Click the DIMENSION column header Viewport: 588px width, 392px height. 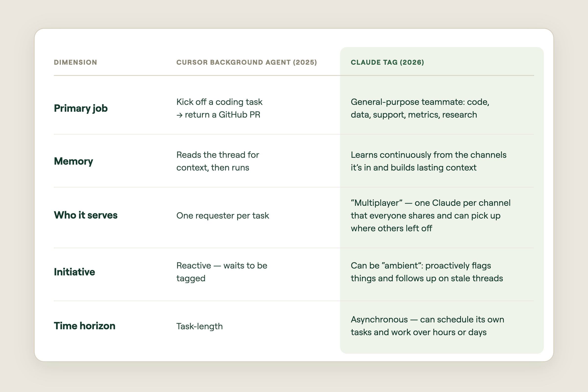point(75,62)
